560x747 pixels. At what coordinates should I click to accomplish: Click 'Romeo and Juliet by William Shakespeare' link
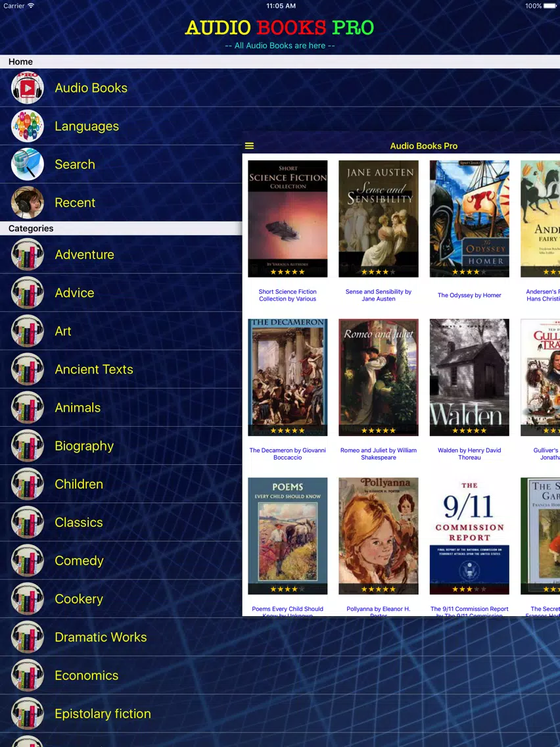coord(379,454)
